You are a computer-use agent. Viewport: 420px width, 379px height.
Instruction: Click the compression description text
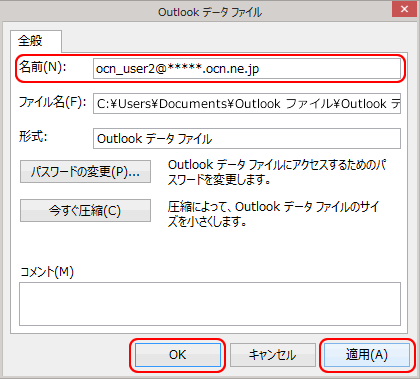click(x=273, y=214)
